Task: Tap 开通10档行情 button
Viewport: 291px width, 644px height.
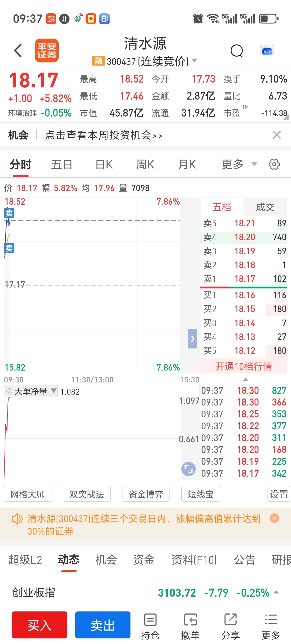Action: click(243, 366)
